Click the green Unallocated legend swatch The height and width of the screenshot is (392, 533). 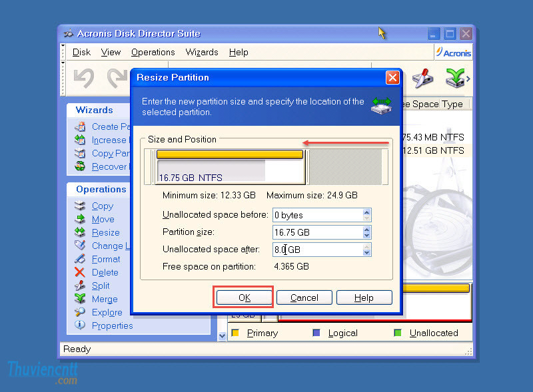click(x=397, y=333)
